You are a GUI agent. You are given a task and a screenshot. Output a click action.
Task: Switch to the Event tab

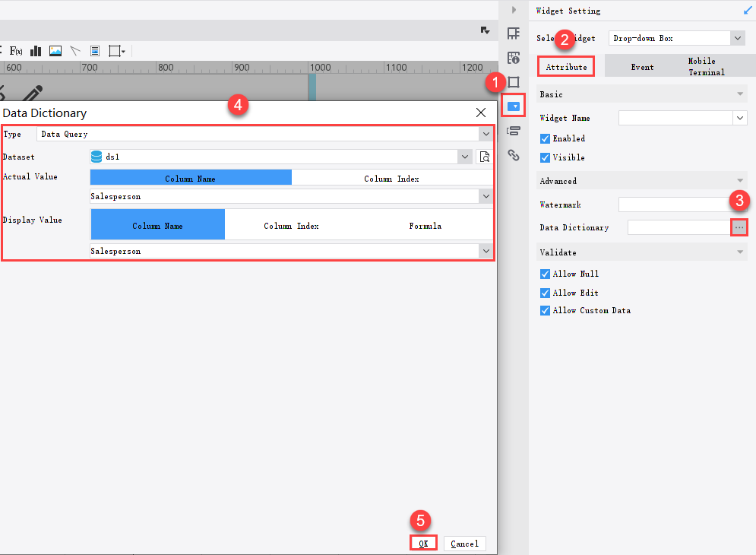click(642, 67)
